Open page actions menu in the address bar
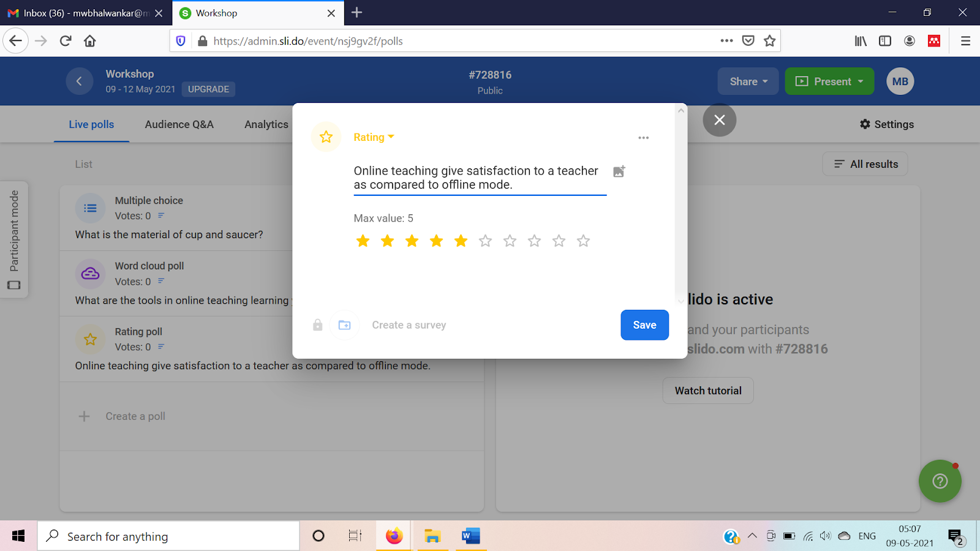This screenshot has height=551, width=980. point(726,41)
